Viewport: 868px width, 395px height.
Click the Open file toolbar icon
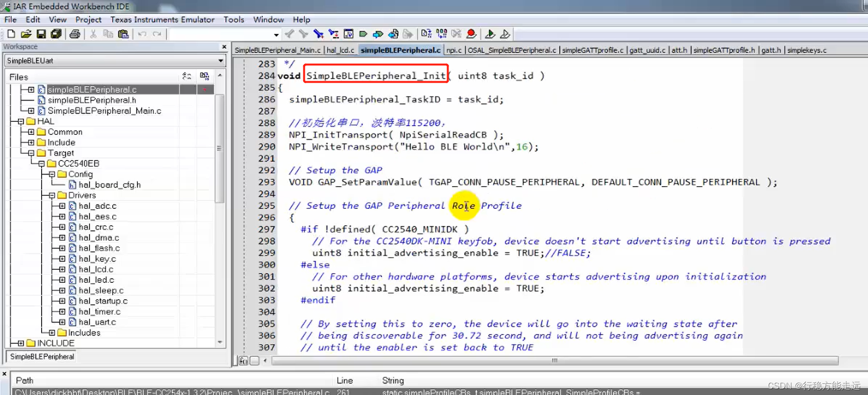[x=26, y=34]
